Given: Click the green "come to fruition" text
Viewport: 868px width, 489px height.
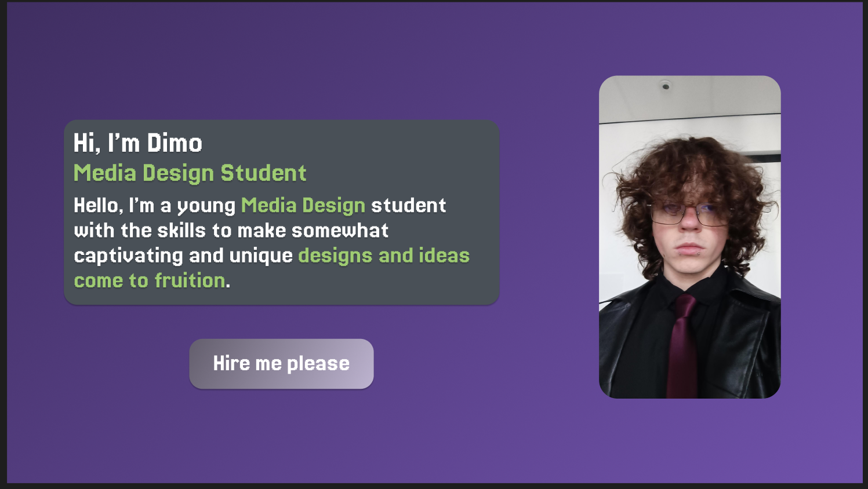Looking at the screenshot, I should click(150, 280).
